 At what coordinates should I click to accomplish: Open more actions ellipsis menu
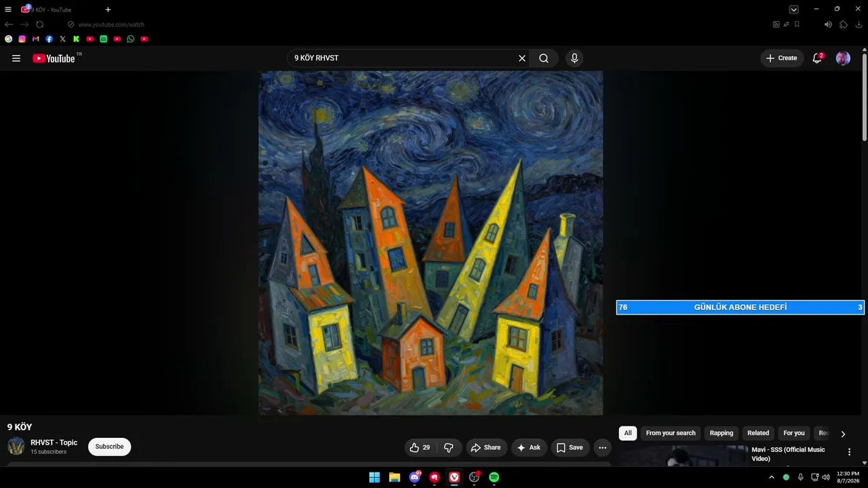(602, 447)
